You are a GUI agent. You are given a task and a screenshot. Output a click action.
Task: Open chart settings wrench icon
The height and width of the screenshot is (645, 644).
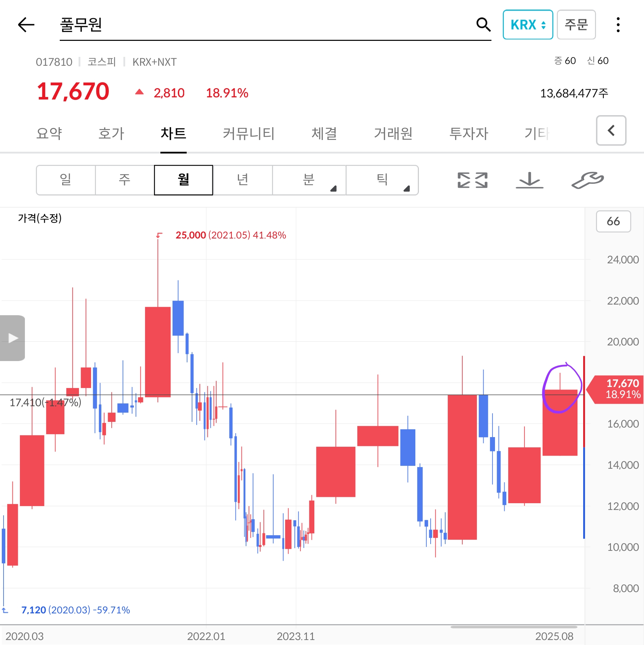click(x=587, y=180)
